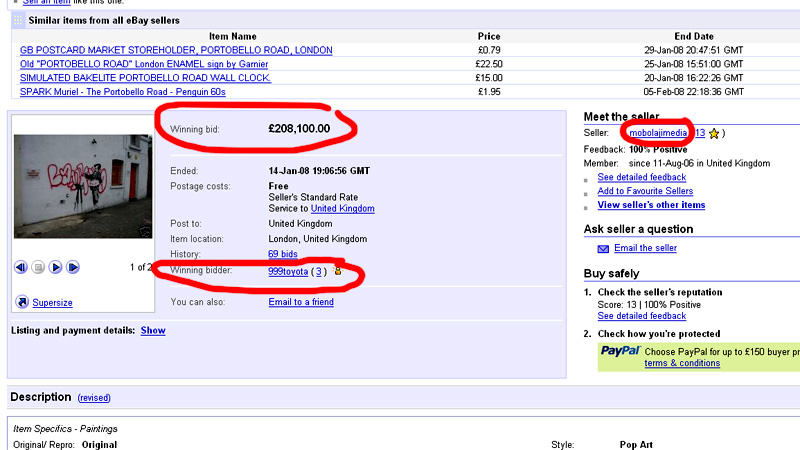This screenshot has width=800, height=450.
Task: Open Supersize image link
Action: point(53,303)
